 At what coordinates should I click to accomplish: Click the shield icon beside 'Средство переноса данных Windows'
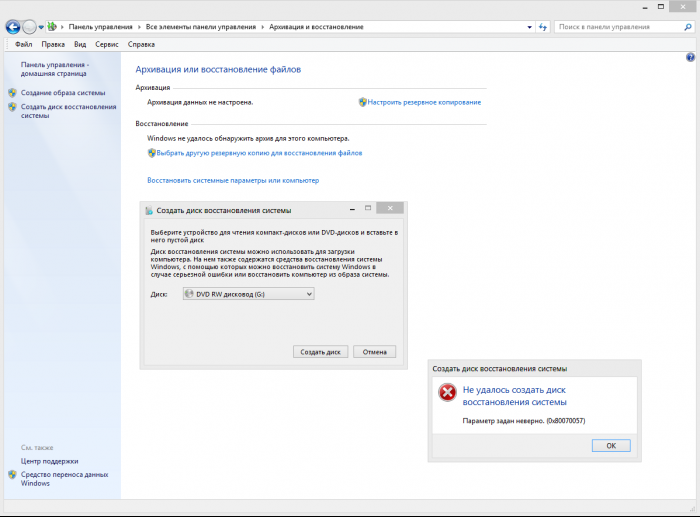tap(12, 475)
